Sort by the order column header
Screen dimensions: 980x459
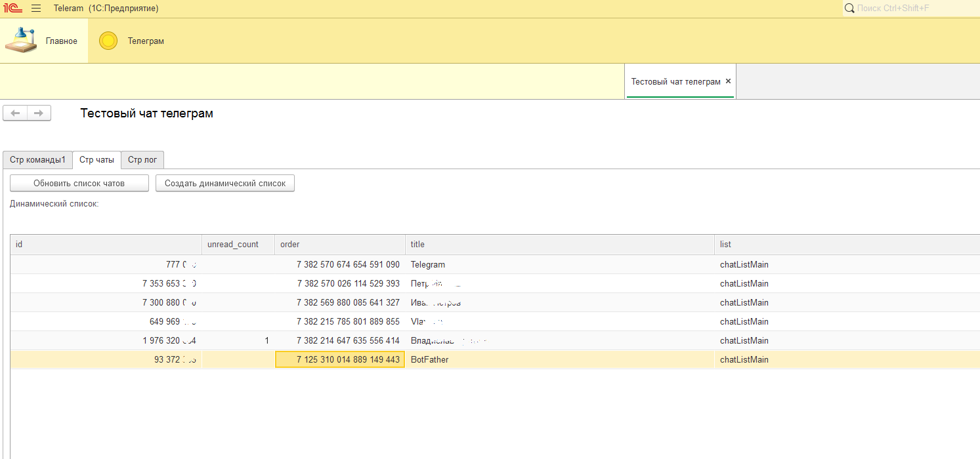pos(339,244)
